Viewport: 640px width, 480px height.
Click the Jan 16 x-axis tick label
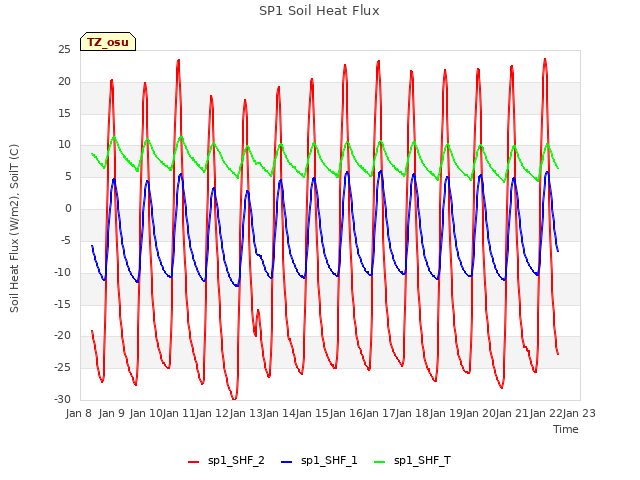click(345, 413)
